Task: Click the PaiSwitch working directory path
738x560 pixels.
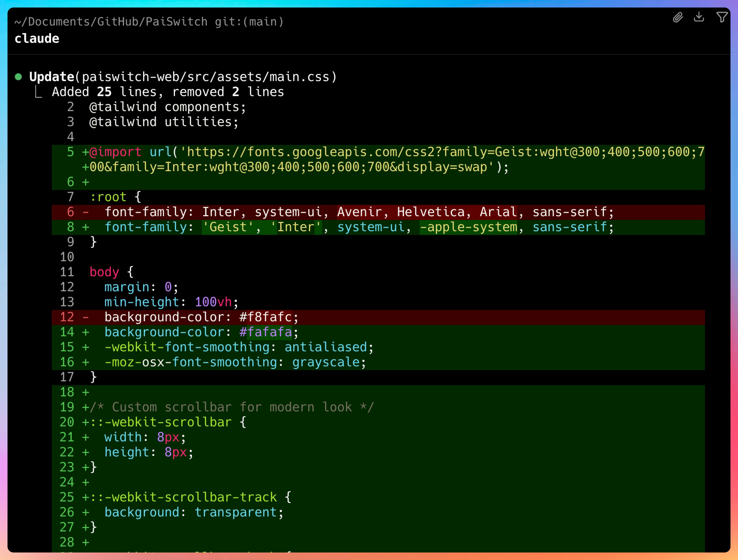Action: 111,22
